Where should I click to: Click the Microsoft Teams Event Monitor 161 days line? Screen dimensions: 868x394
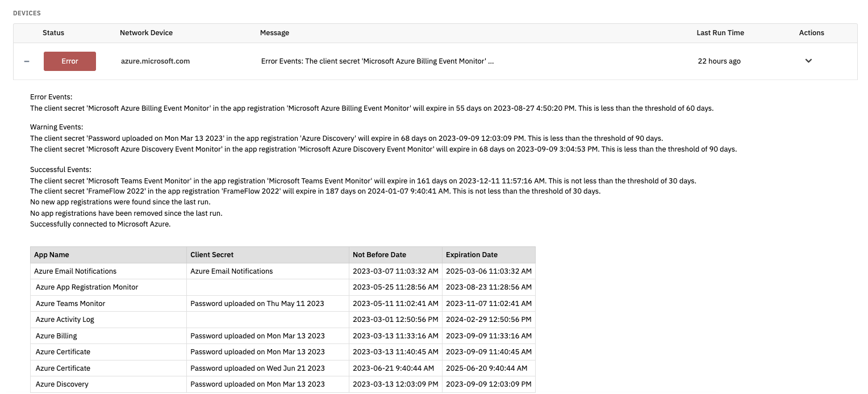tap(363, 181)
